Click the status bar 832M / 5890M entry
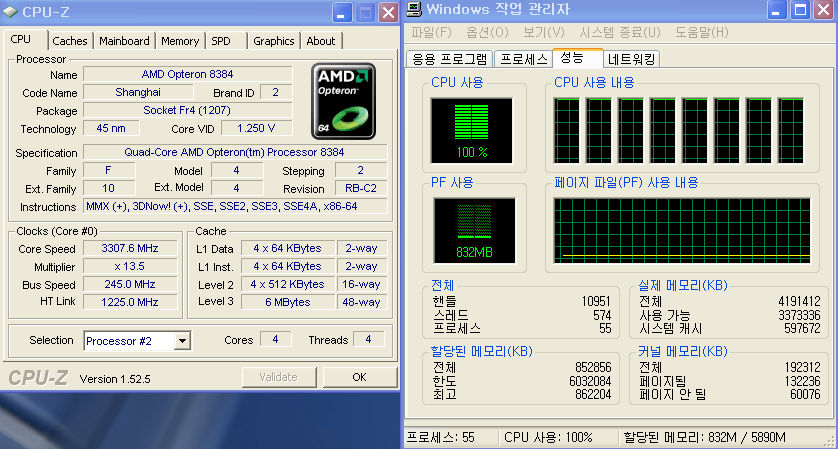The image size is (838, 449). pyautogui.click(x=705, y=438)
